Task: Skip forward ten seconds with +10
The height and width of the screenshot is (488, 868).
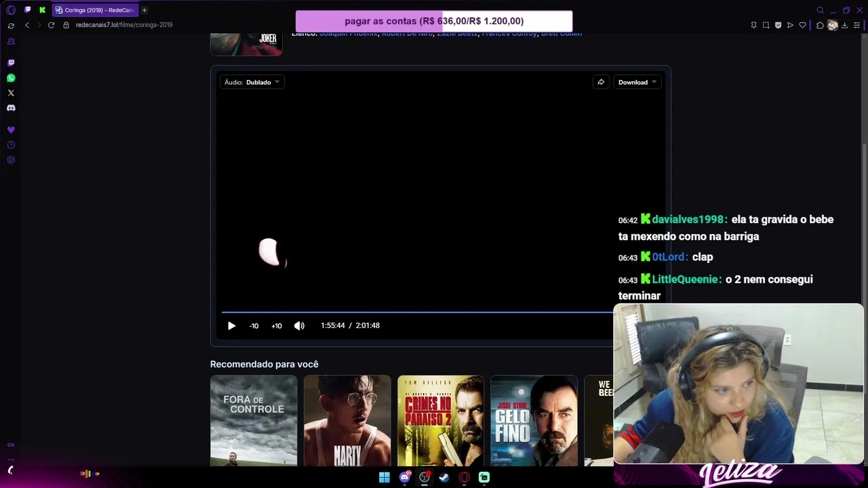Action: point(277,326)
